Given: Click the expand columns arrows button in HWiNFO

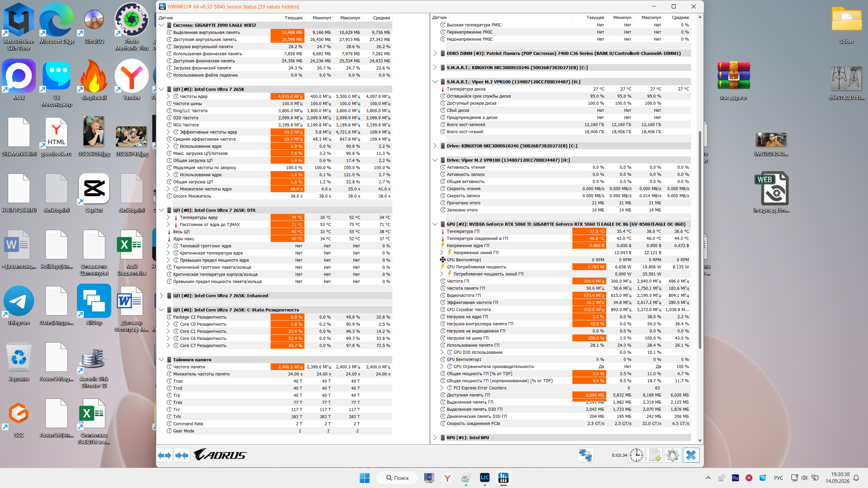Looking at the screenshot, I should pyautogui.click(x=165, y=455).
